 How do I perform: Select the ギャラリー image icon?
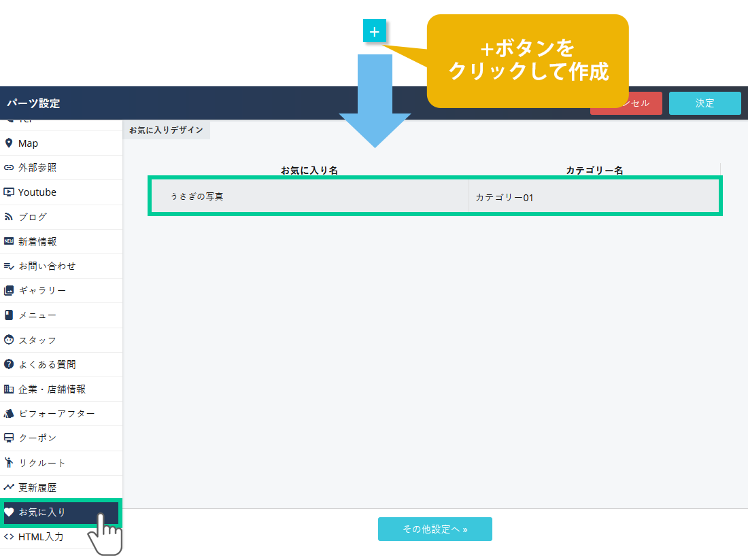coord(9,291)
